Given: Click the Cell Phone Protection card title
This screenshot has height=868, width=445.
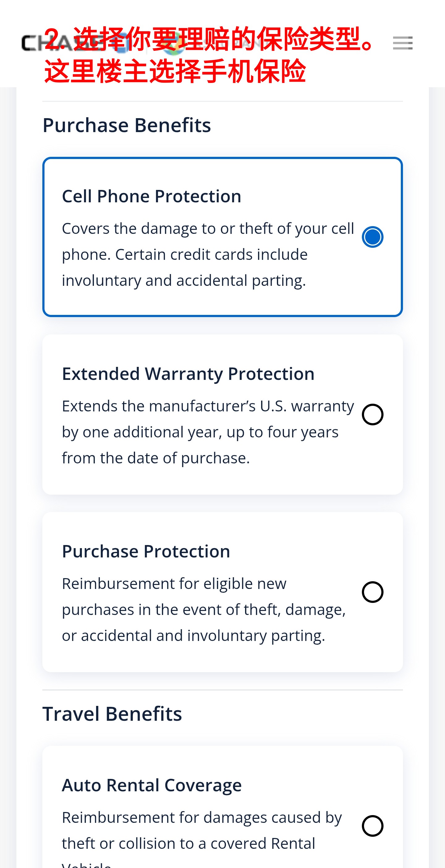Looking at the screenshot, I should click(151, 196).
